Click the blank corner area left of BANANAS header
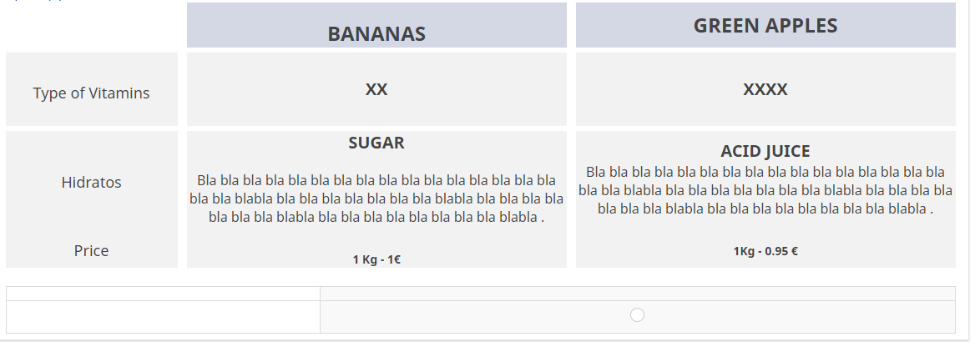The width and height of the screenshot is (980, 352). pos(92,25)
